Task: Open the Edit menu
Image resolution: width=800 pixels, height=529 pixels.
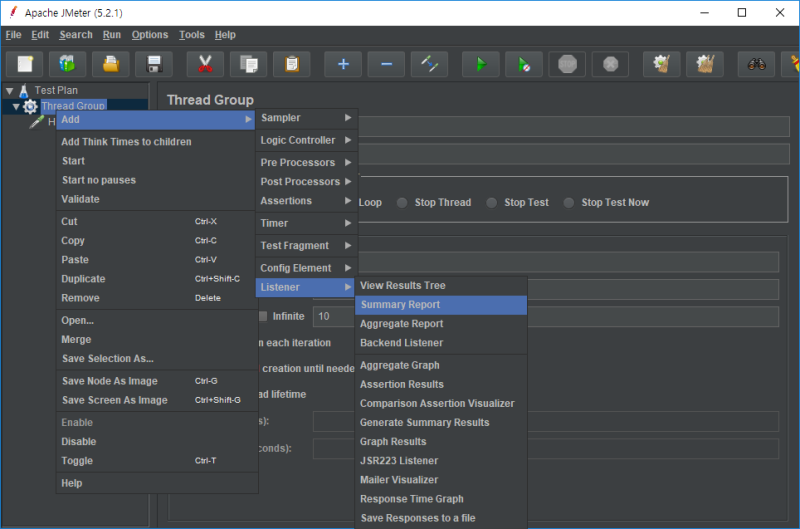Action: [40, 35]
